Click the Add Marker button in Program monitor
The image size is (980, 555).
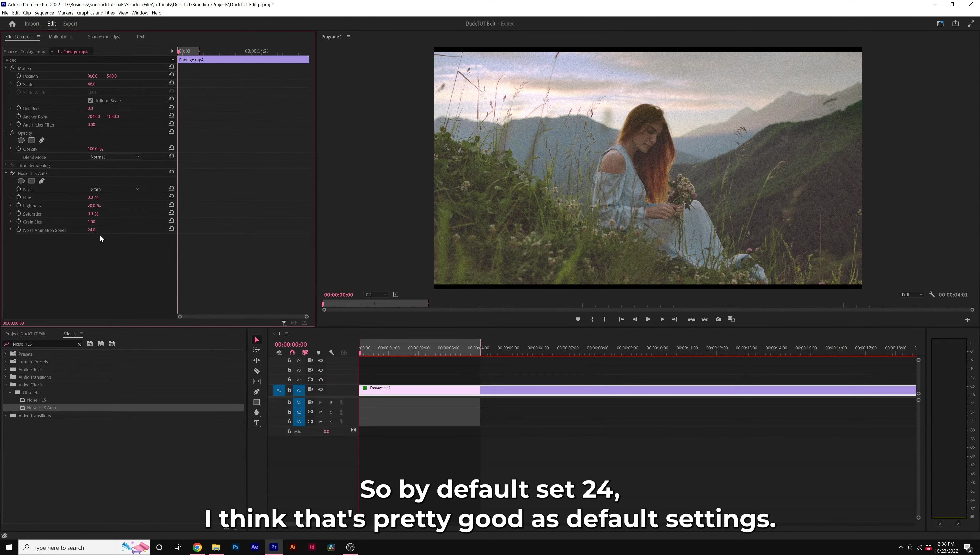pyautogui.click(x=578, y=319)
